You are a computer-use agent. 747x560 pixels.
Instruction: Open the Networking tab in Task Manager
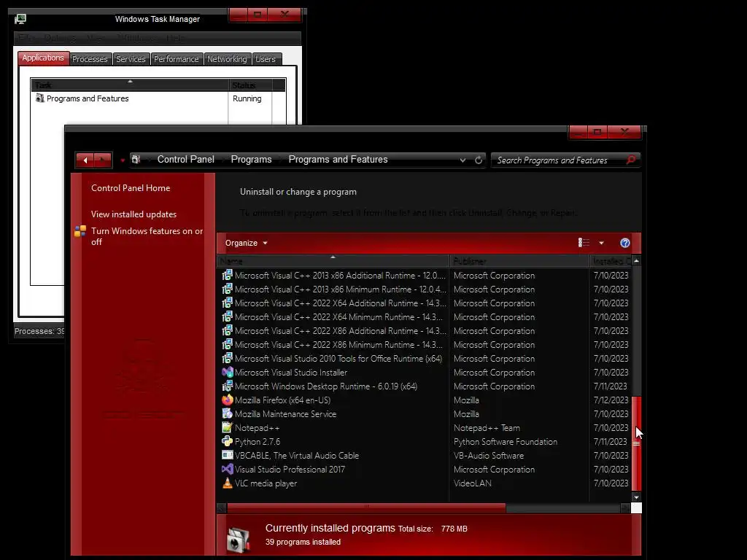click(x=228, y=59)
